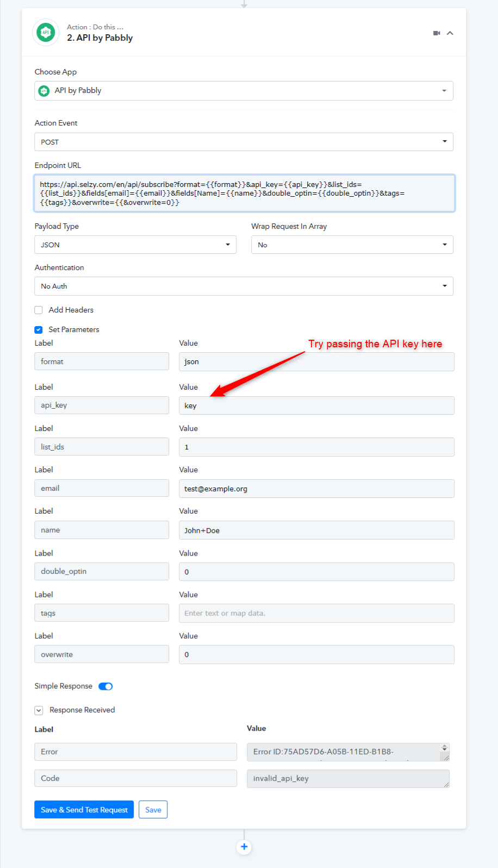
Task: Click the empty tags value field
Action: click(x=316, y=613)
